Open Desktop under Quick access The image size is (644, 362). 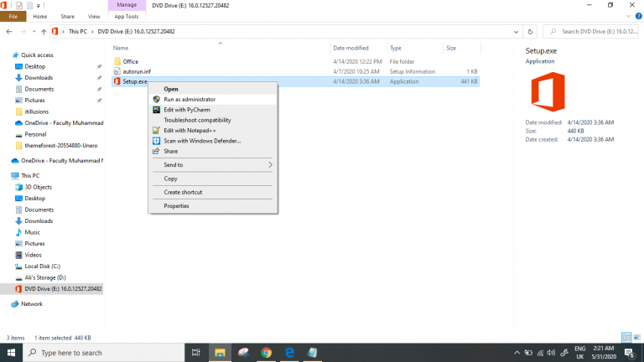[x=34, y=66]
